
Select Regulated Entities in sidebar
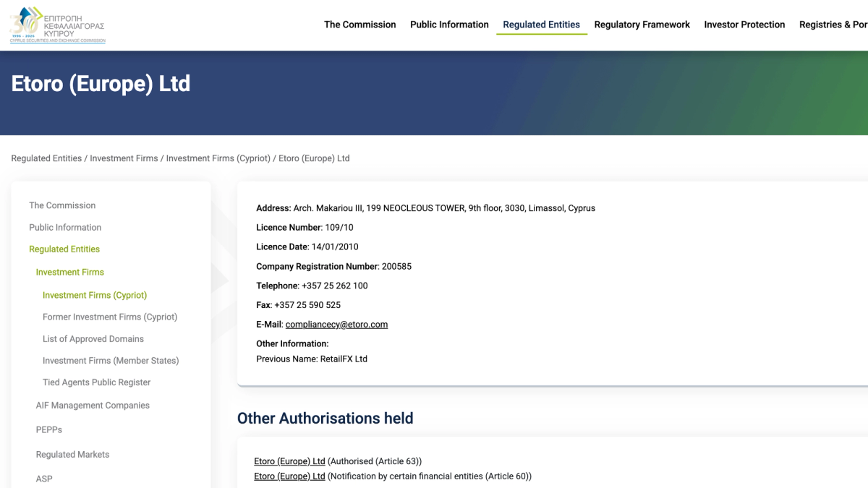click(64, 249)
